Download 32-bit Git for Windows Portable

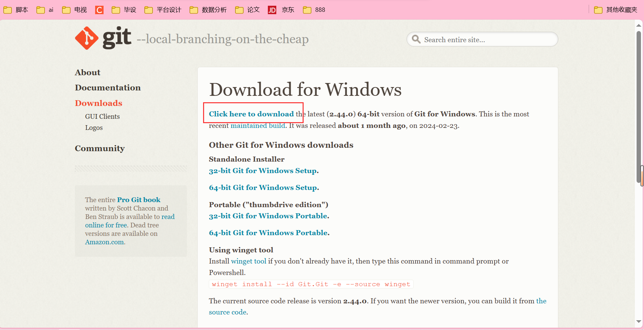pyautogui.click(x=268, y=216)
